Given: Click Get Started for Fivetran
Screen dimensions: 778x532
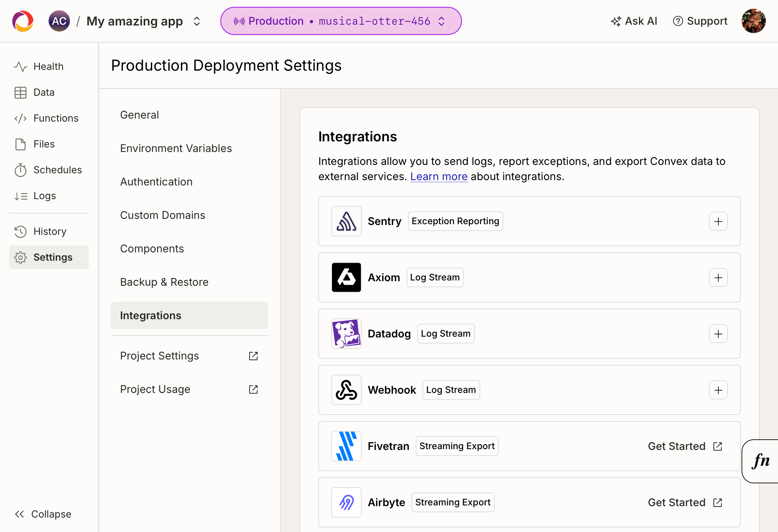Looking at the screenshot, I should (685, 446).
